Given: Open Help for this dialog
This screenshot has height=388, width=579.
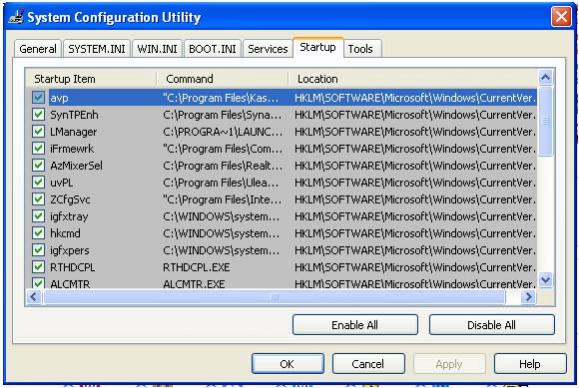Looking at the screenshot, I should click(530, 364).
